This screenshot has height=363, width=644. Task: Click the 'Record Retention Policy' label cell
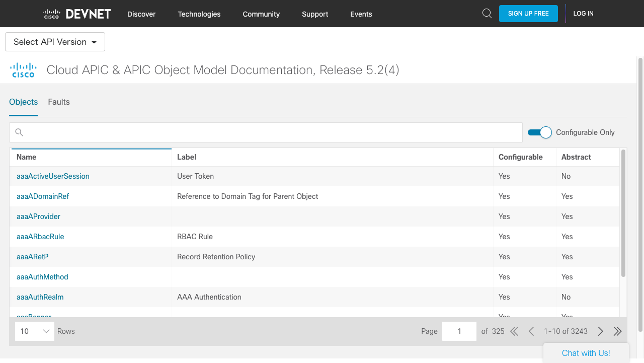click(x=216, y=257)
